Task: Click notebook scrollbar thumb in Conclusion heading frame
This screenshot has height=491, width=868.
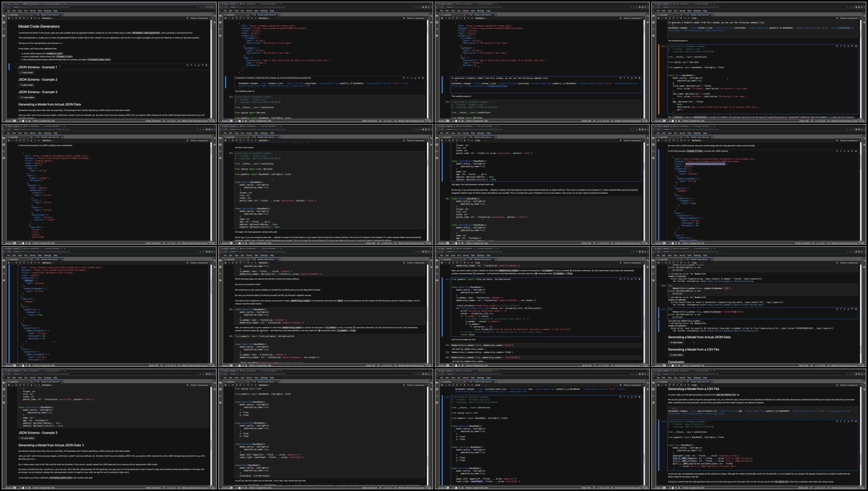Action: click(x=861, y=349)
